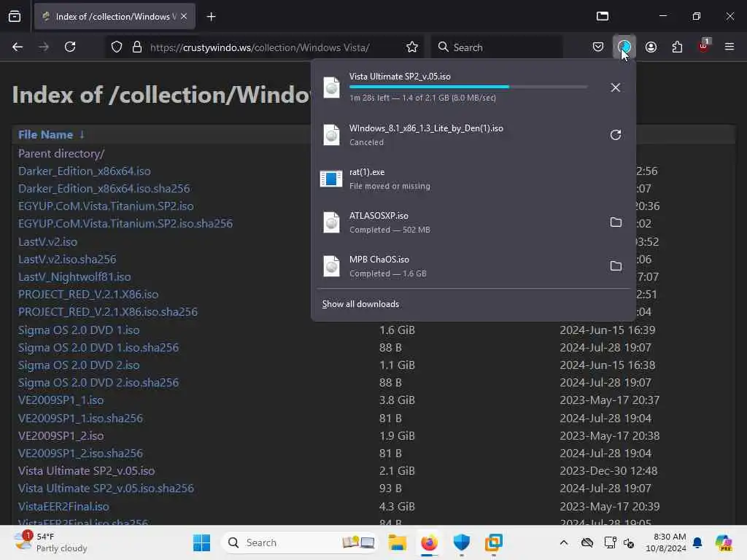The width and height of the screenshot is (747, 560).
Task: Download VE2009SP1_1.iso
Action: pos(61,400)
